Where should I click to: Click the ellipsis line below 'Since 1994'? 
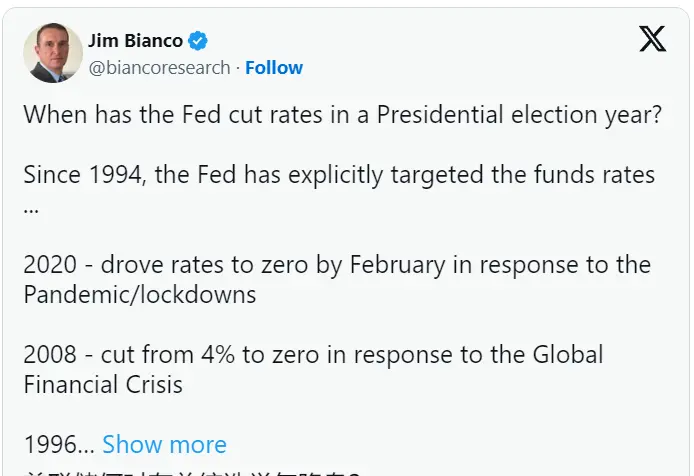point(31,208)
